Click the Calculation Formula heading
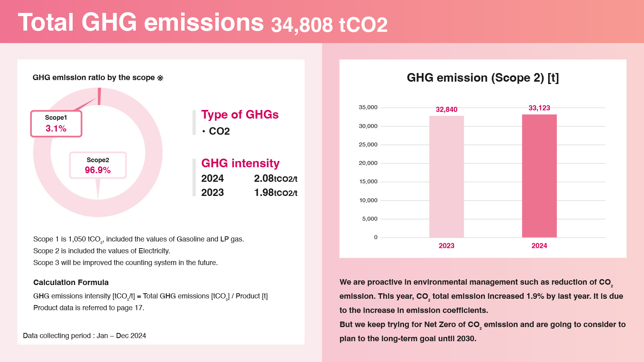 coord(71,283)
